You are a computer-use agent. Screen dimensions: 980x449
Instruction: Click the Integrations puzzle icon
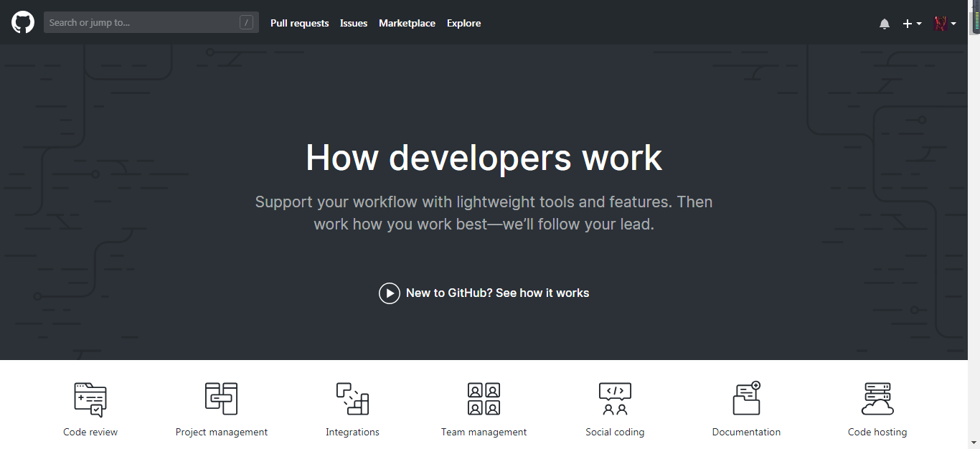click(x=352, y=398)
